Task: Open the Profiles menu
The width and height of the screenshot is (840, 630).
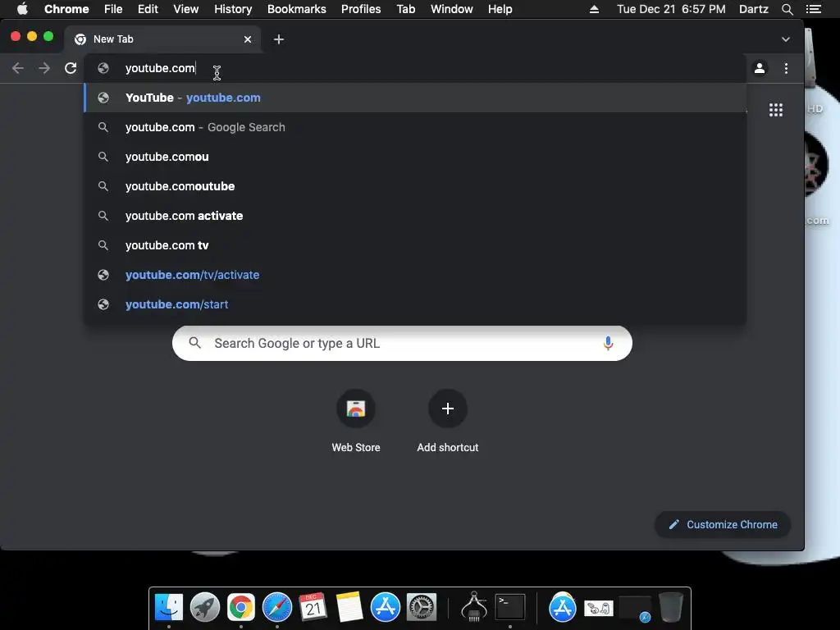Action: (361, 9)
